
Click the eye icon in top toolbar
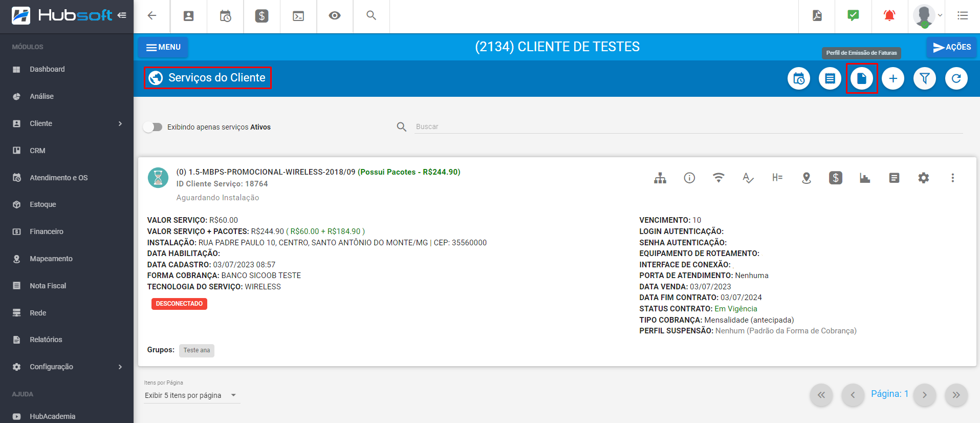[x=335, y=15]
